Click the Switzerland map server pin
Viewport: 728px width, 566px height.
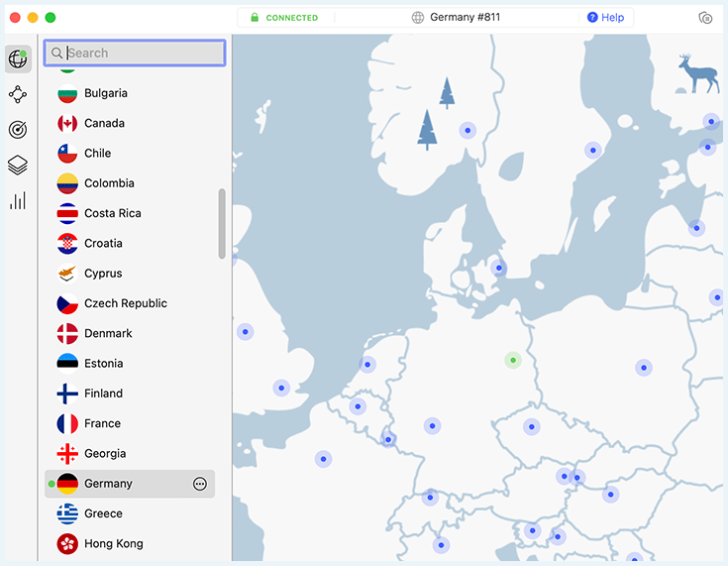pyautogui.click(x=430, y=498)
